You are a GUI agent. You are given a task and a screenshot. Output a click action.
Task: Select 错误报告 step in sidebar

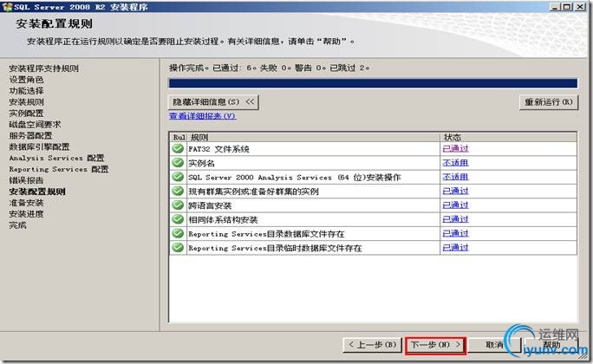tap(27, 180)
